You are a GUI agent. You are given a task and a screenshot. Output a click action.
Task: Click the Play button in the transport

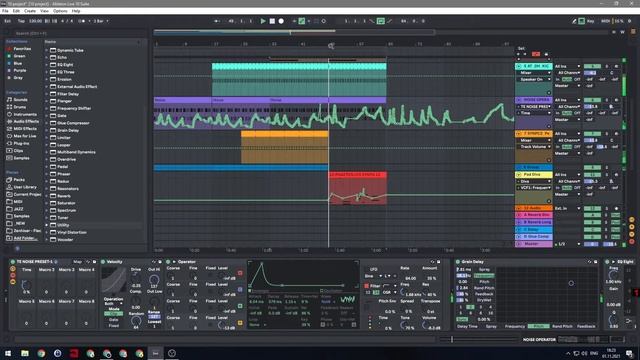(x=263, y=21)
